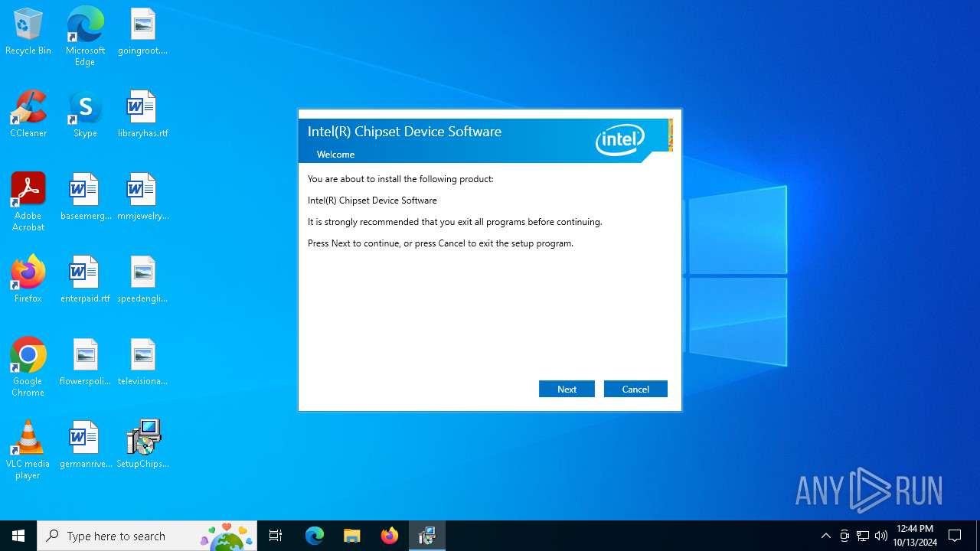980x551 pixels.
Task: Show hidden system tray icons
Action: coord(825,536)
